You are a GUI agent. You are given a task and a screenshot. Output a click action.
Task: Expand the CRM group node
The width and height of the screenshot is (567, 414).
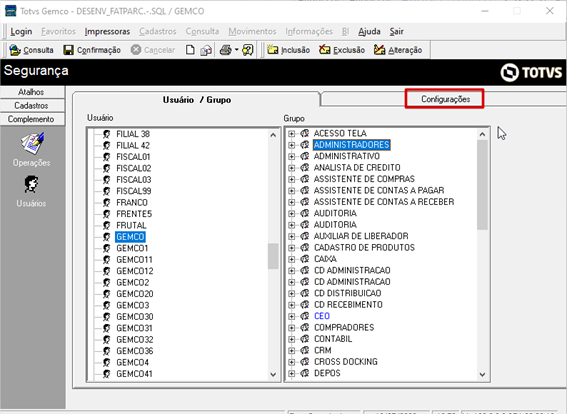291,351
